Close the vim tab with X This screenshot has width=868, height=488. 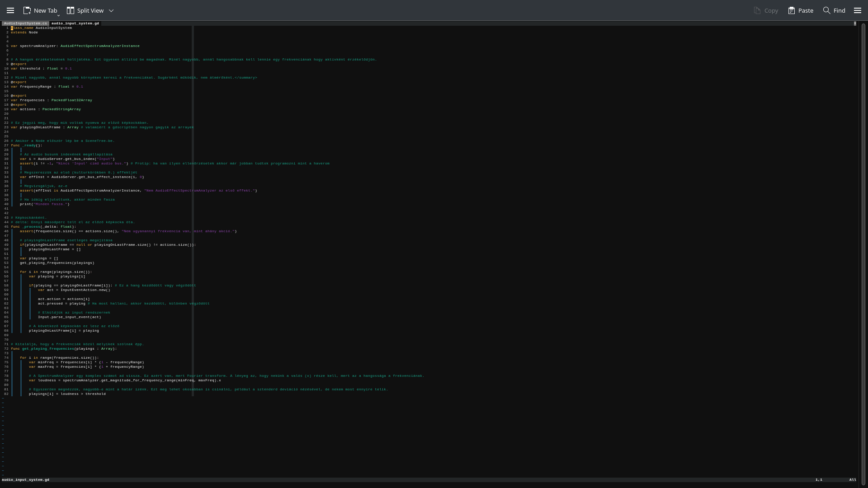point(855,23)
